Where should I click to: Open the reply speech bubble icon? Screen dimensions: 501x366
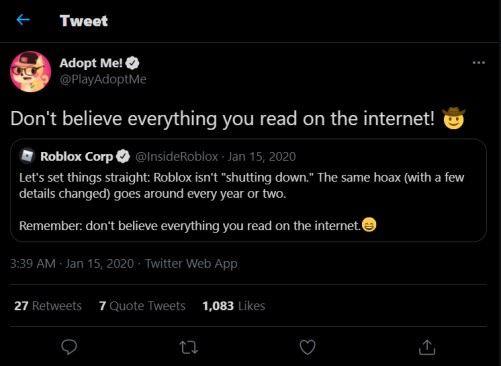(69, 347)
